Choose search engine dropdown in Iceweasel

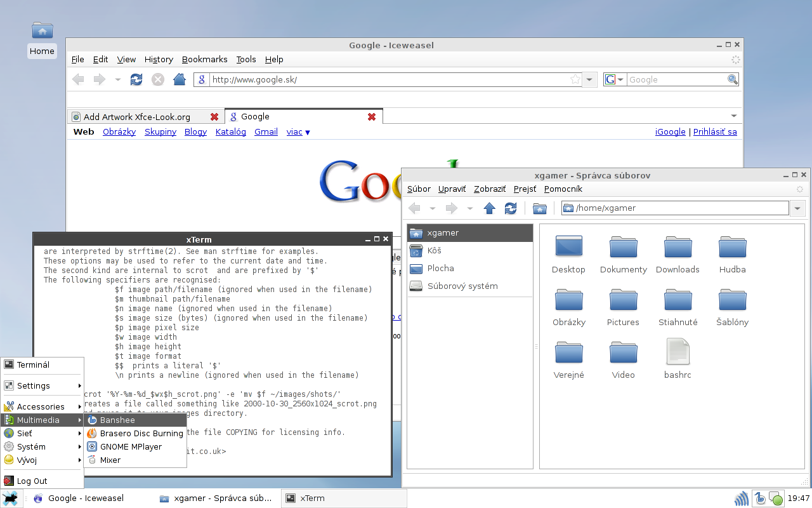615,79
